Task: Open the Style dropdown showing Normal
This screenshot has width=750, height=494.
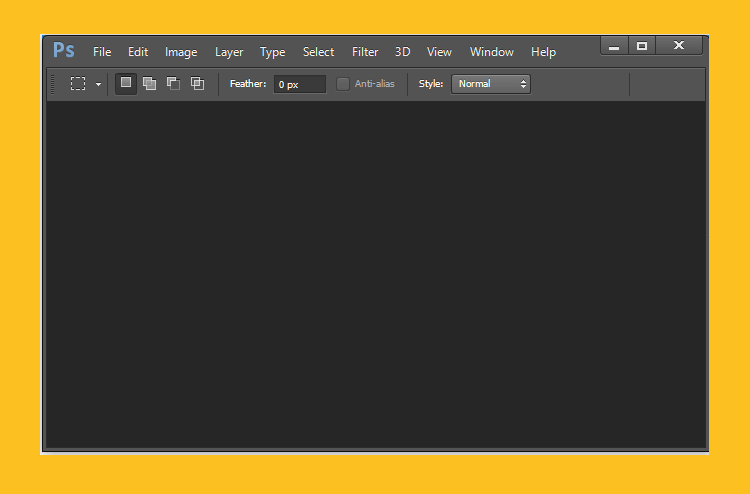Action: [491, 84]
